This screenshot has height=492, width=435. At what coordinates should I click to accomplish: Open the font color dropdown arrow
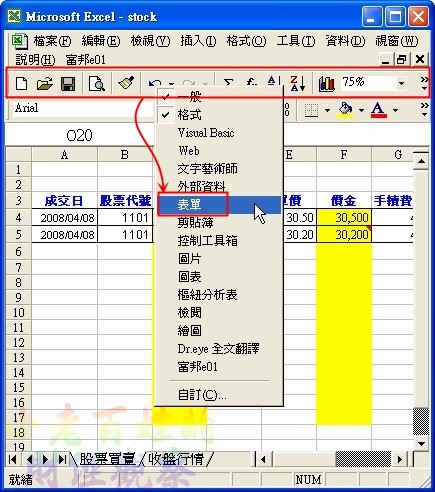pos(395,110)
